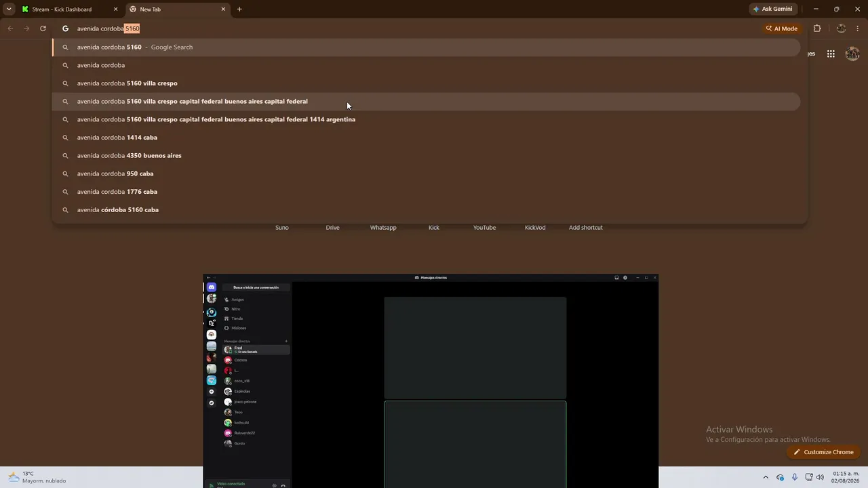This screenshot has height=488, width=868.
Task: Open the Chrome profile avatar in the toolbar
Action: coord(841,28)
